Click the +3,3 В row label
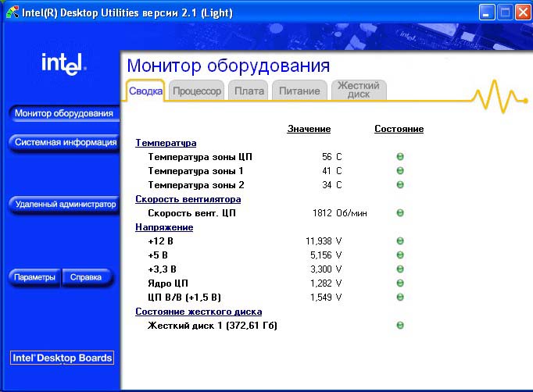The height and width of the screenshot is (392, 533). pos(162,269)
